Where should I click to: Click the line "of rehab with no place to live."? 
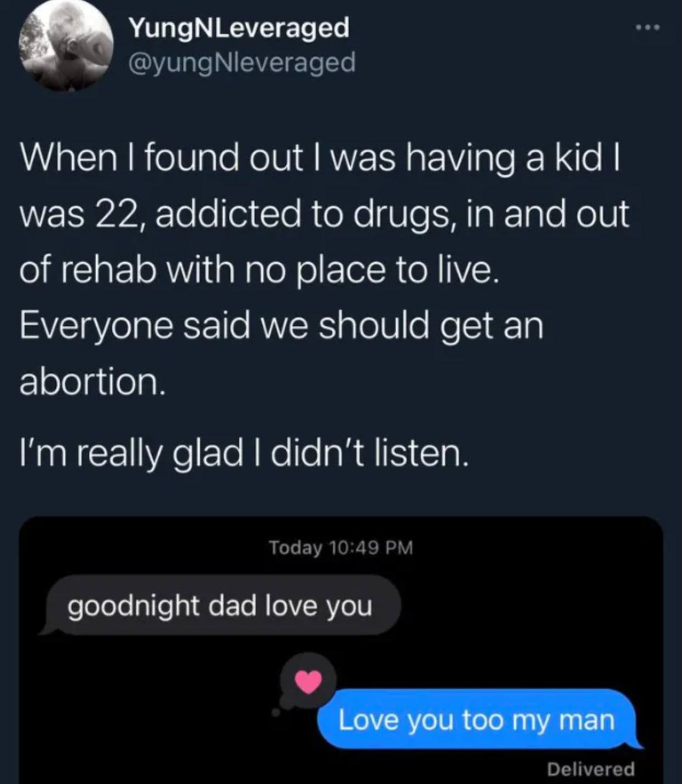259,270
